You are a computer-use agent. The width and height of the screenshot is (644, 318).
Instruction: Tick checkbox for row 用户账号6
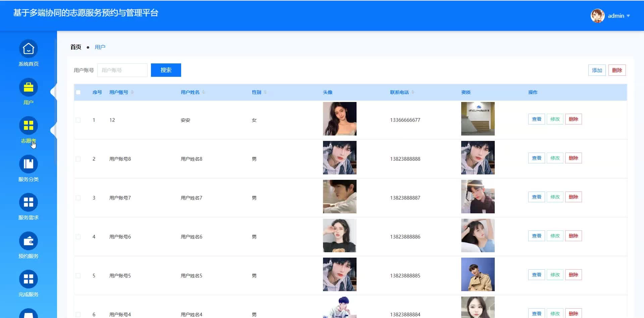[x=78, y=237]
